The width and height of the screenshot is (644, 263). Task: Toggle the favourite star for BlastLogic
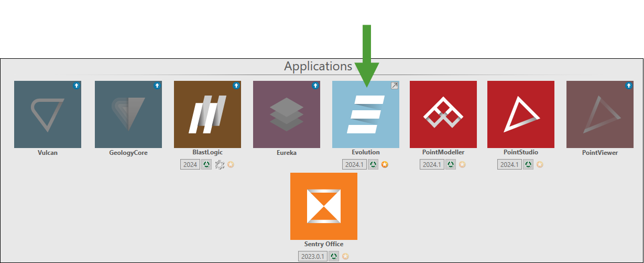[231, 165]
